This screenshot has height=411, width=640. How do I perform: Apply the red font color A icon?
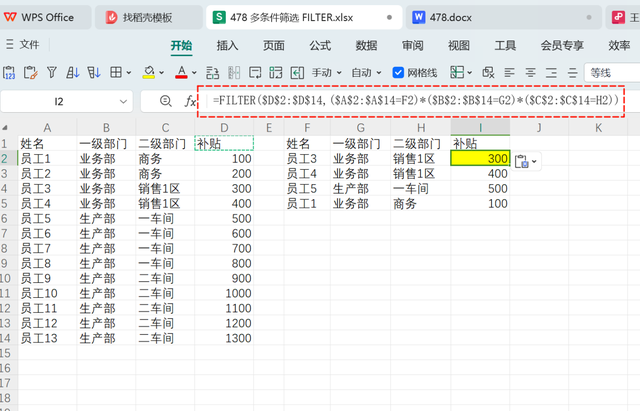pos(181,73)
